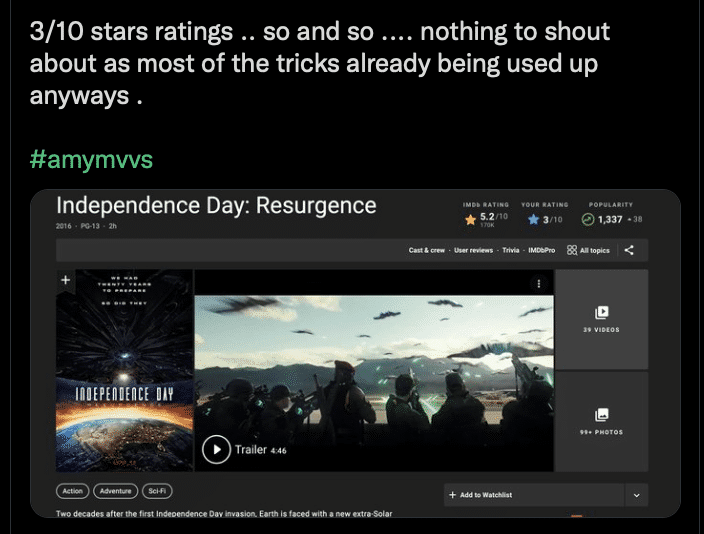Click the trailer video frame
The image size is (704, 534).
coord(374,371)
